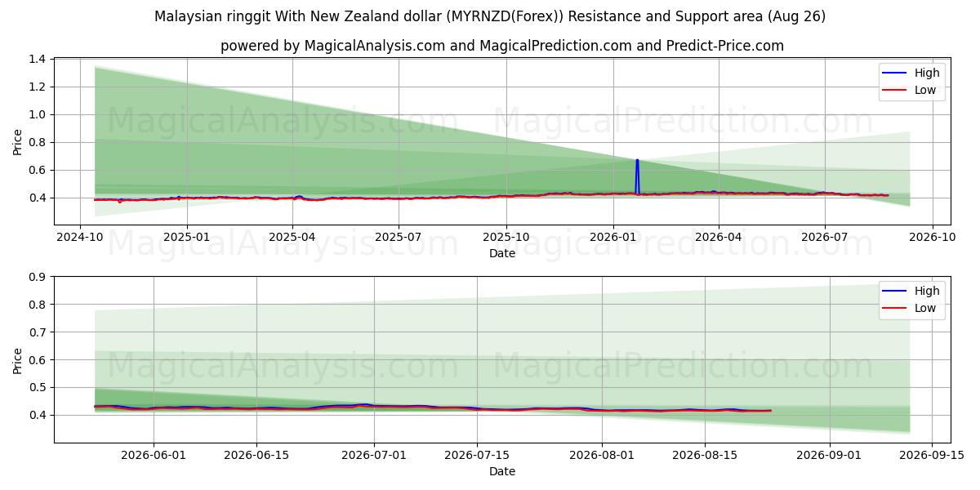Viewport: 980px width, 490px height.
Task: Click the '2026-01' x-axis tick label
Action: (x=613, y=237)
